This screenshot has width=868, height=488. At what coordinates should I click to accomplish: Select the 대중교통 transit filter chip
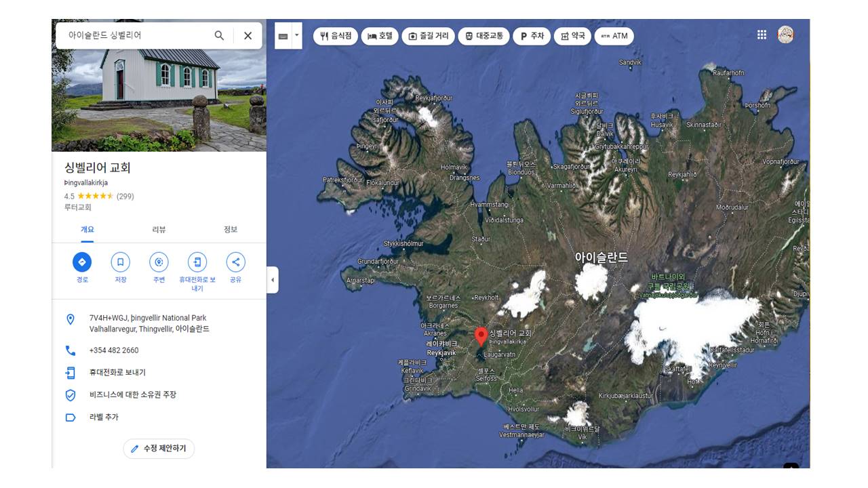(484, 36)
